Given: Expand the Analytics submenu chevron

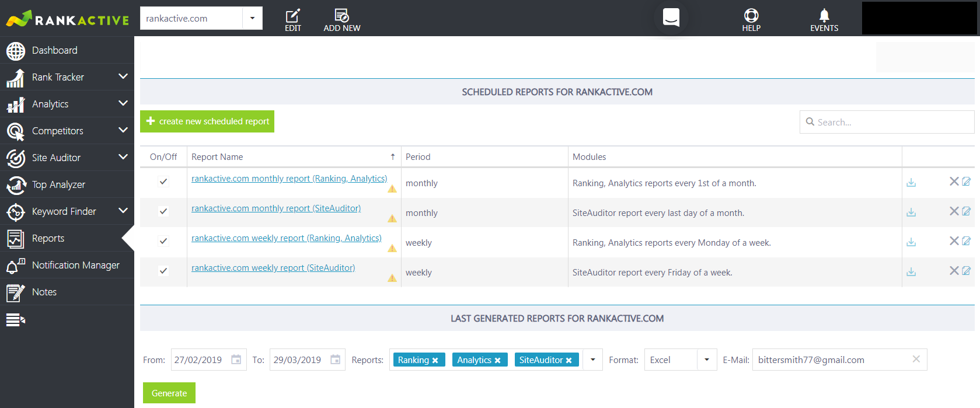Looking at the screenshot, I should click(123, 103).
